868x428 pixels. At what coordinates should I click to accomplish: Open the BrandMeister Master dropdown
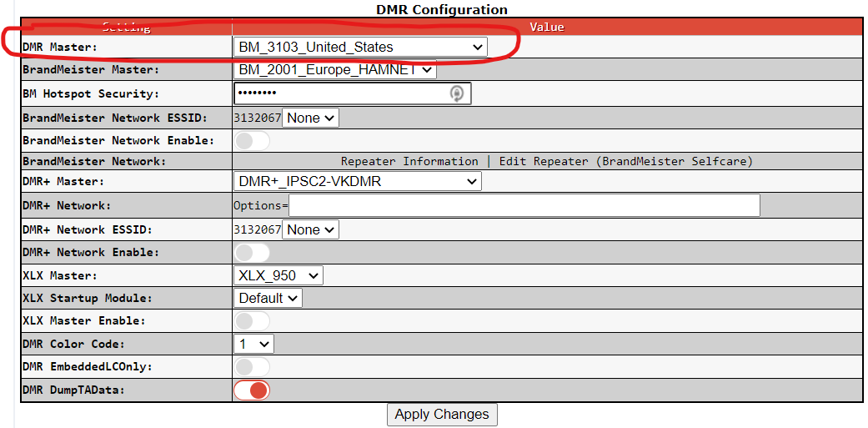click(335, 70)
